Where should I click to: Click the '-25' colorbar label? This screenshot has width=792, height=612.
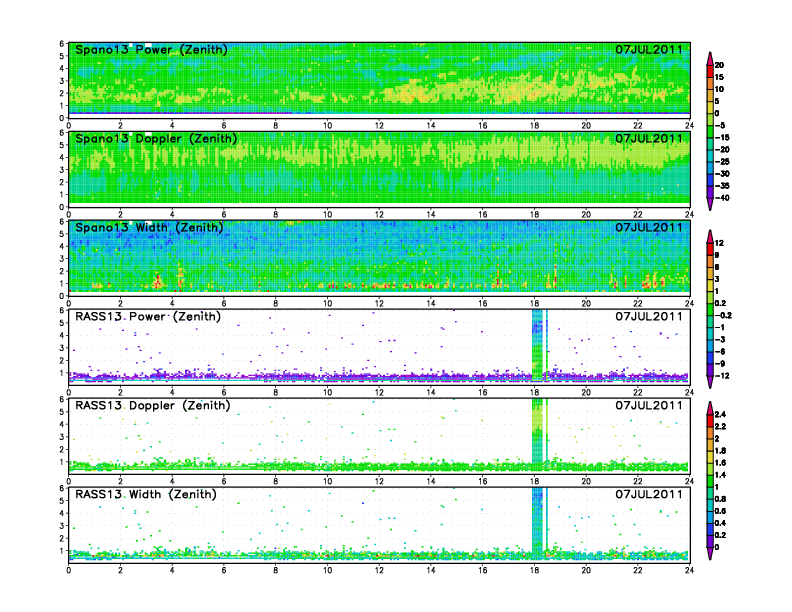click(x=722, y=162)
